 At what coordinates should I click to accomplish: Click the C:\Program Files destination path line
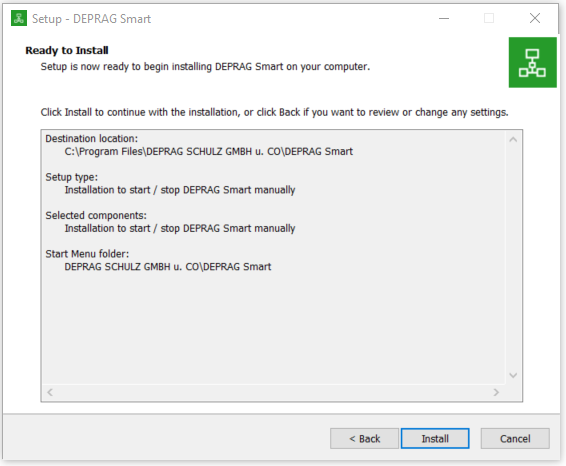click(x=209, y=152)
